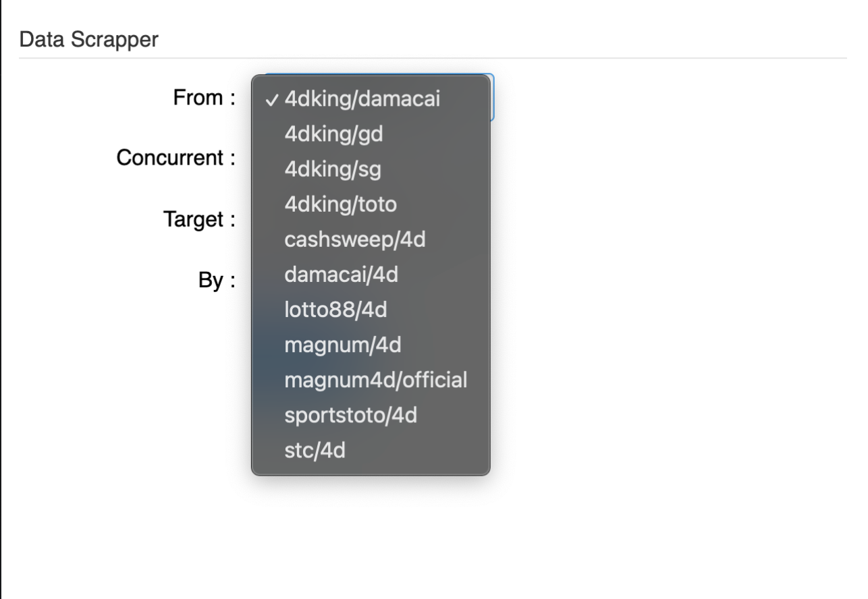The image size is (868, 599).
Task: Choose magnum4d/official as source
Action: 371,380
